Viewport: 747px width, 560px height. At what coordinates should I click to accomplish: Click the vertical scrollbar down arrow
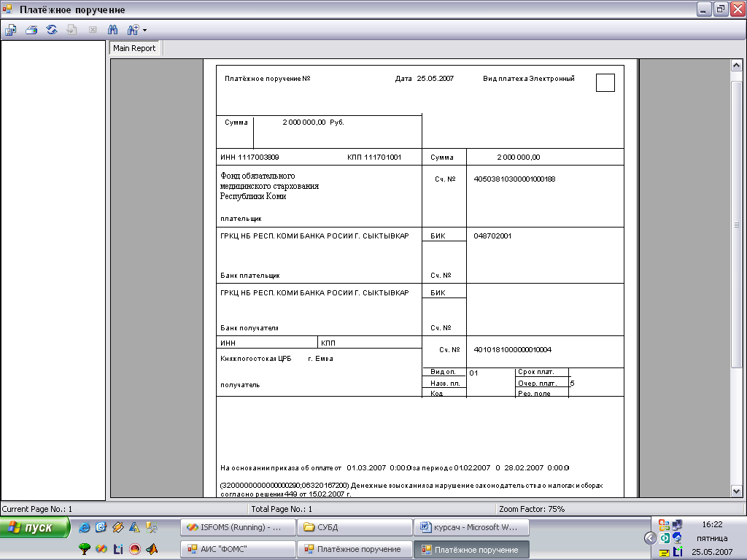coord(736,491)
